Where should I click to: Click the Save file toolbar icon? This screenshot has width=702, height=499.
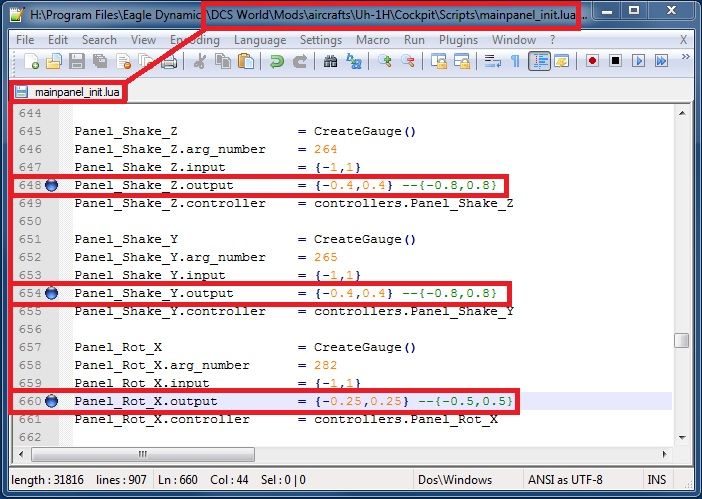point(77,61)
